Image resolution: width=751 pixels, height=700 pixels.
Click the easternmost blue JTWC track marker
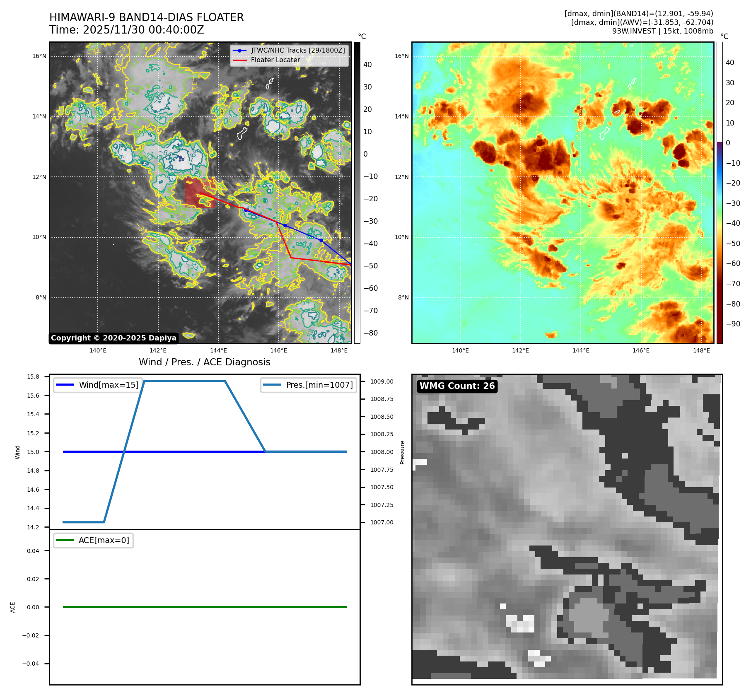click(x=321, y=240)
